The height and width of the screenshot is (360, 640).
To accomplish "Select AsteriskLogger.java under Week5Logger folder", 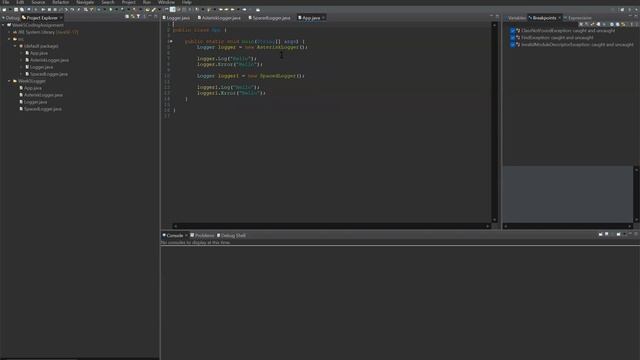I will 41,95.
